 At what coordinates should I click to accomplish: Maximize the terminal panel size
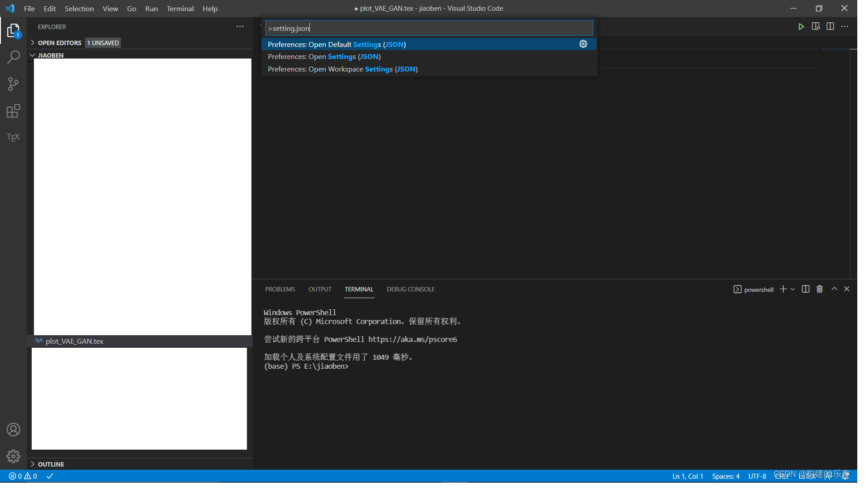click(x=834, y=289)
